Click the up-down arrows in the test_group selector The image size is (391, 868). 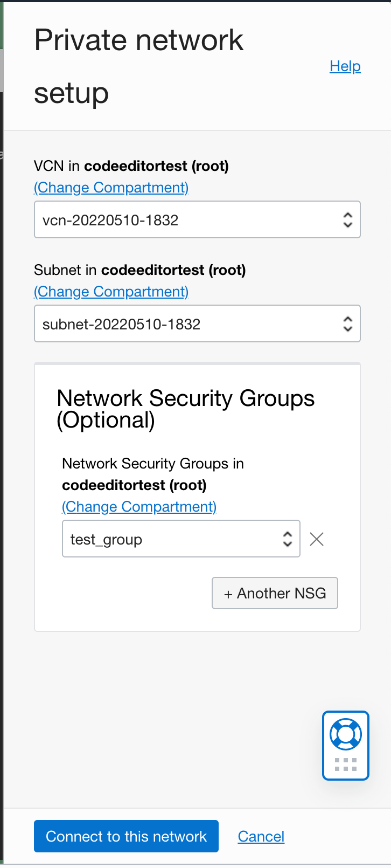point(288,539)
